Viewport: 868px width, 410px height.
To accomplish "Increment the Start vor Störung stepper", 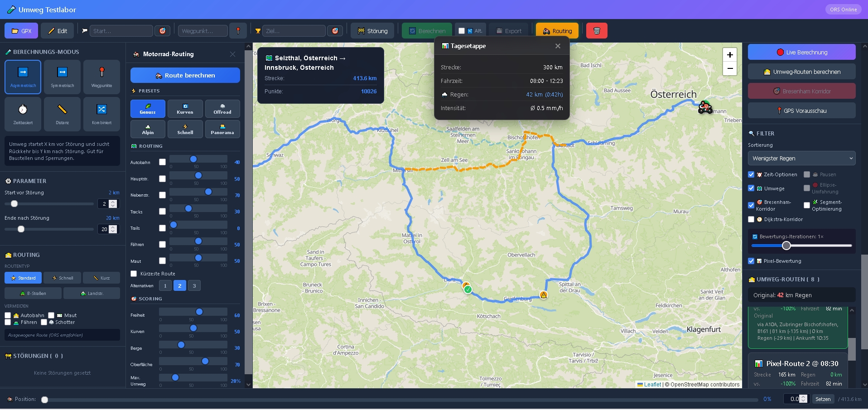I will pyautogui.click(x=113, y=202).
